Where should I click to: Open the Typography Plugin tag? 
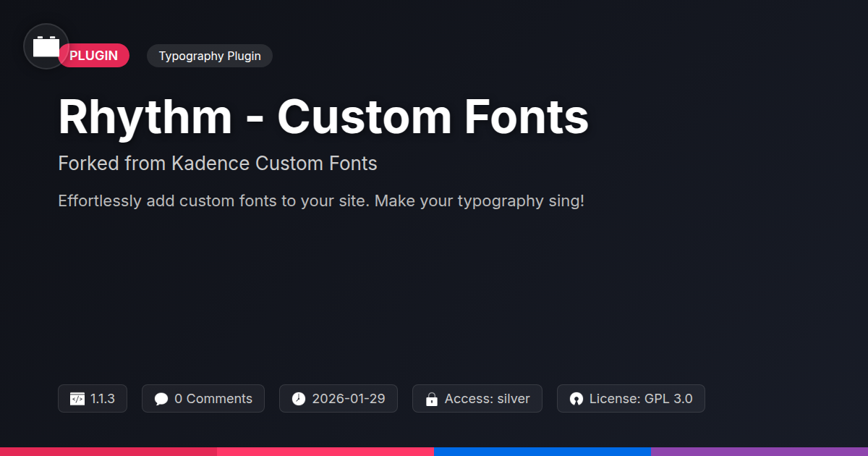[x=210, y=56]
